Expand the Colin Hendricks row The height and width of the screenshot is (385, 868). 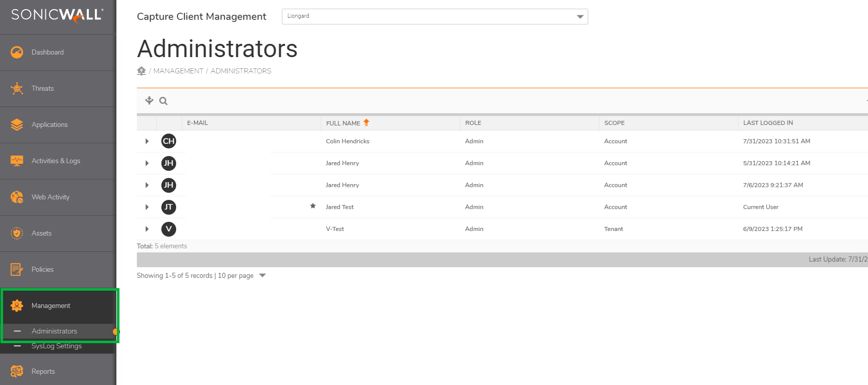click(x=147, y=141)
